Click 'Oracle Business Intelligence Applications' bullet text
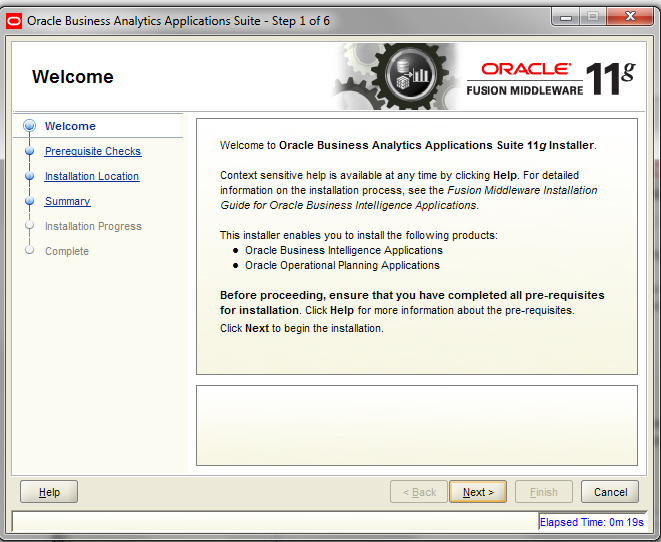 (x=344, y=250)
